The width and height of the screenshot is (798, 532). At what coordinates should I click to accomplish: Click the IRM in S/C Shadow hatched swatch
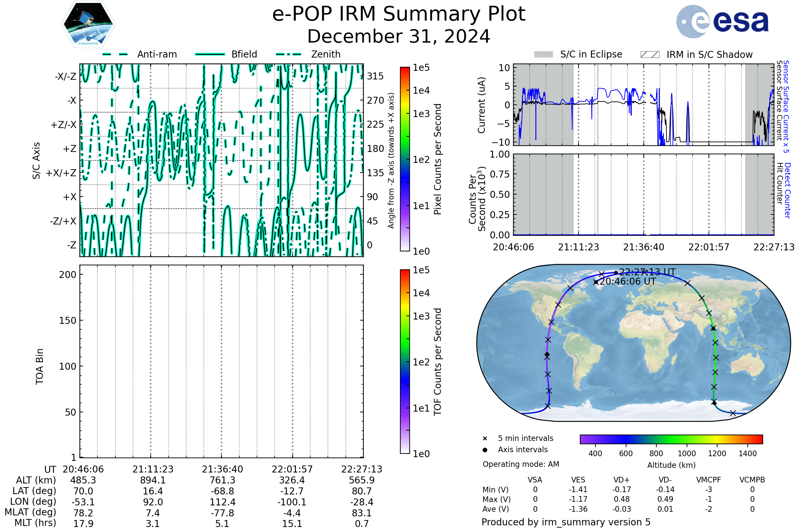pyautogui.click(x=650, y=55)
